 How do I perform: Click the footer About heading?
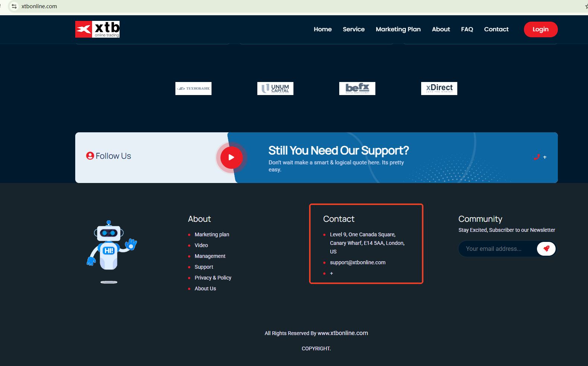coord(199,219)
